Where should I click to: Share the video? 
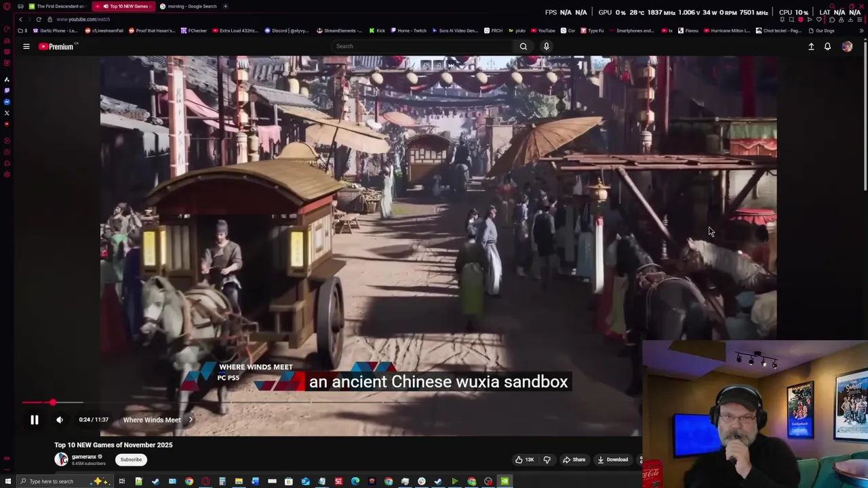click(574, 460)
